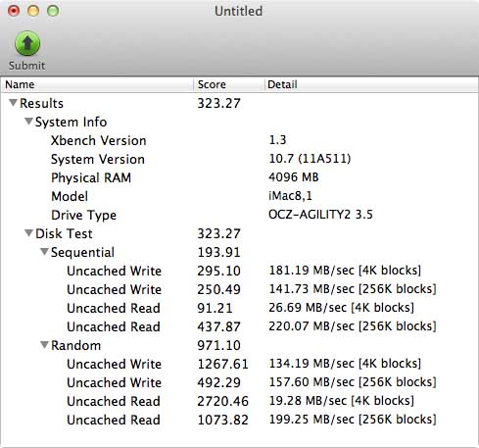Click the Sequential score 193.91
The image size is (479, 448).
pyautogui.click(x=218, y=252)
